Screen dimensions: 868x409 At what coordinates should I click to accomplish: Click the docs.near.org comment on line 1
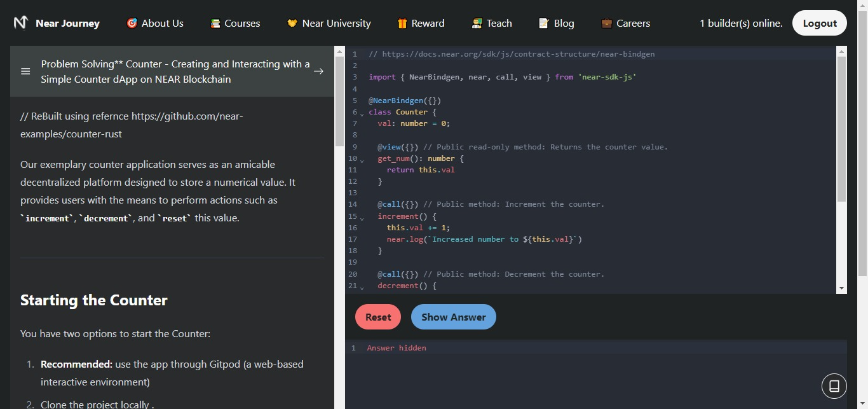tap(512, 54)
